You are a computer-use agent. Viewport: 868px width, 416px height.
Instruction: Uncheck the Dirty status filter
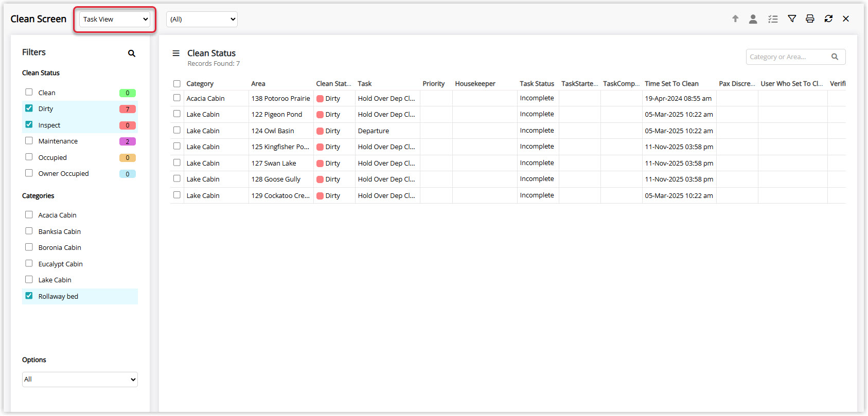click(29, 108)
